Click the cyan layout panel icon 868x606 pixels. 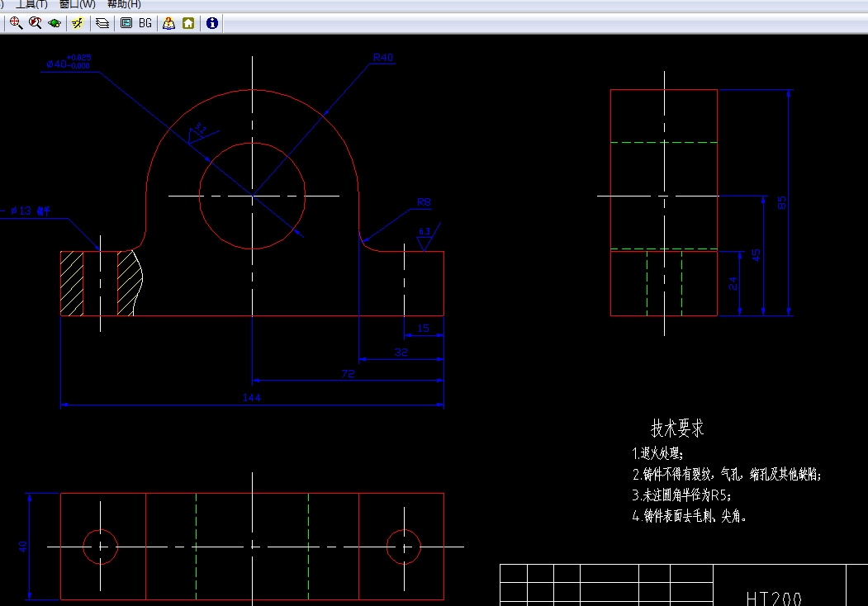(x=126, y=22)
